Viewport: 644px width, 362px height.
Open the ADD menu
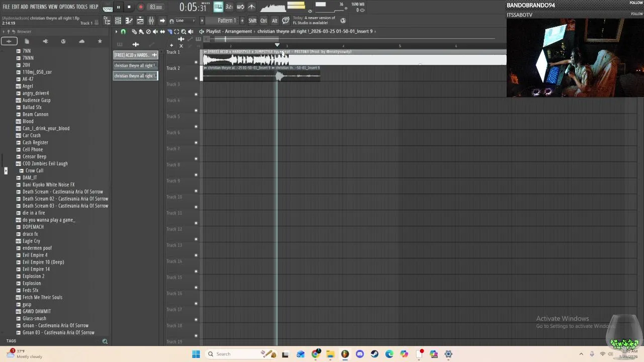coord(24,7)
